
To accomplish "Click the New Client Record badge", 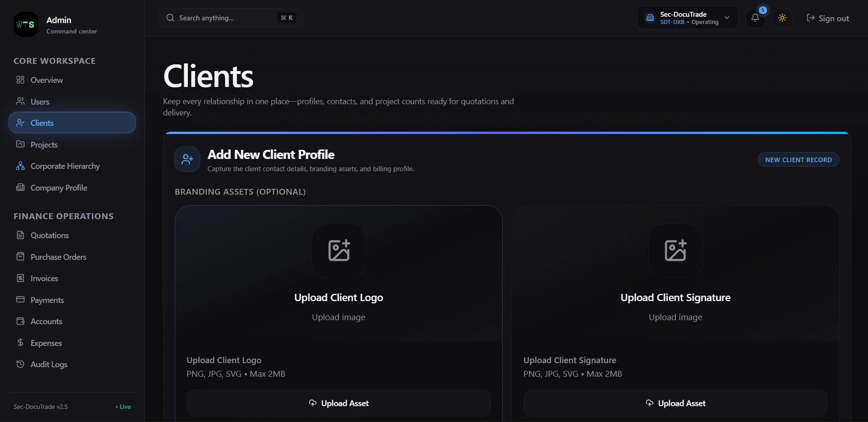I will (798, 160).
